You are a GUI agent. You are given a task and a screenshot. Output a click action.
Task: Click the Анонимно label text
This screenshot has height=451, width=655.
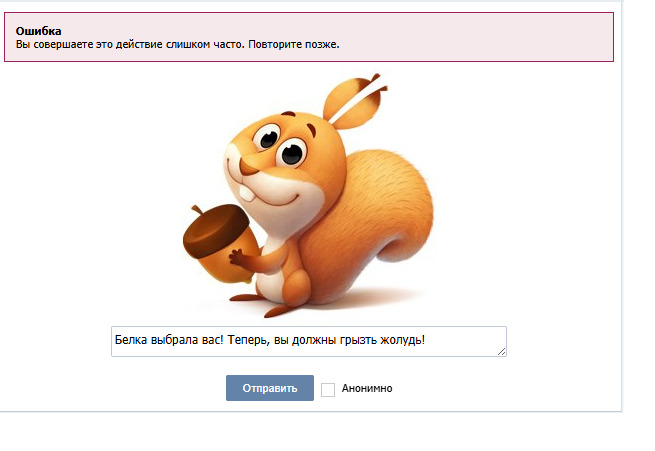[x=367, y=388]
